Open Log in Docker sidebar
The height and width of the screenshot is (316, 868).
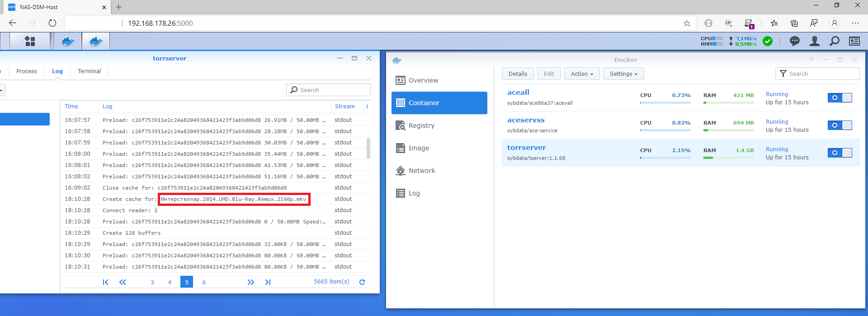tap(439, 193)
